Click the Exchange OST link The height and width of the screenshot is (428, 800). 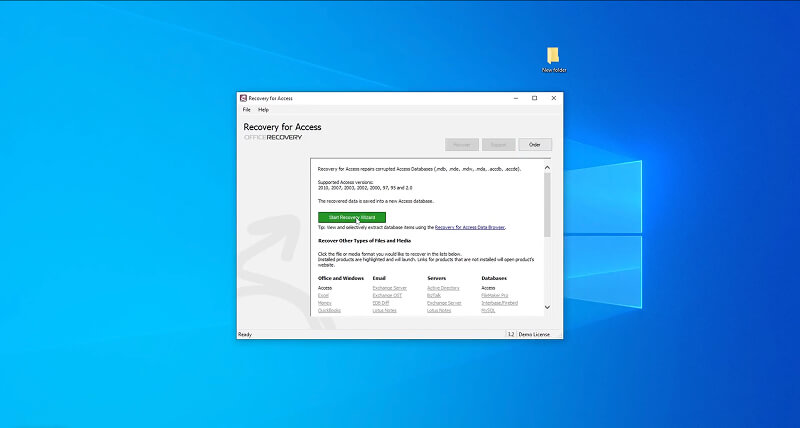(387, 295)
